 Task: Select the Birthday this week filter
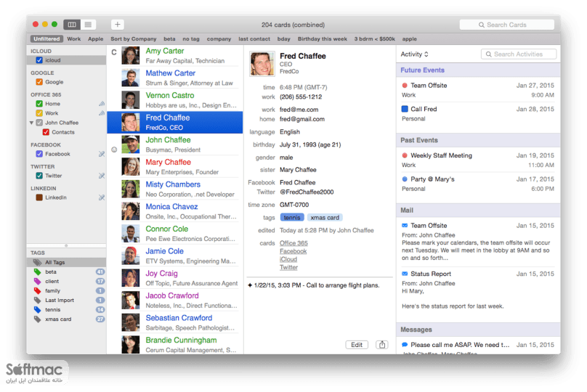pyautogui.click(x=323, y=39)
